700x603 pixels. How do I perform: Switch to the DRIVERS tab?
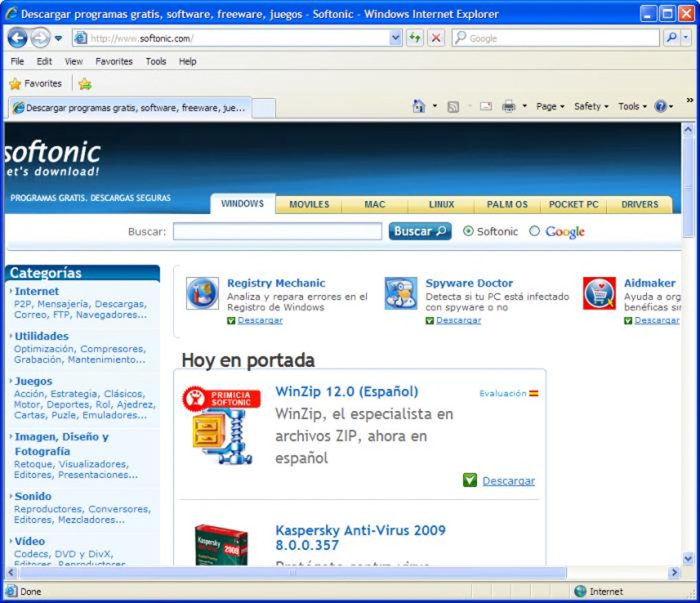click(x=640, y=204)
